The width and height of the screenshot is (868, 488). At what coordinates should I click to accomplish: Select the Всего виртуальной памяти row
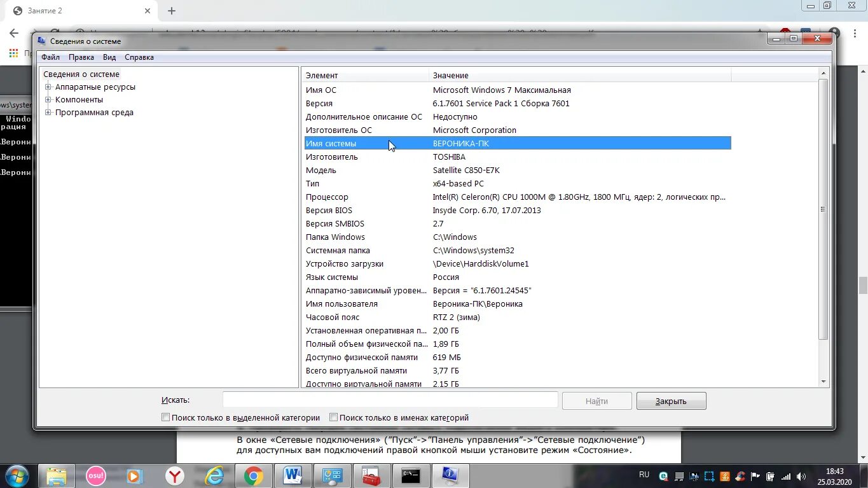click(x=518, y=371)
